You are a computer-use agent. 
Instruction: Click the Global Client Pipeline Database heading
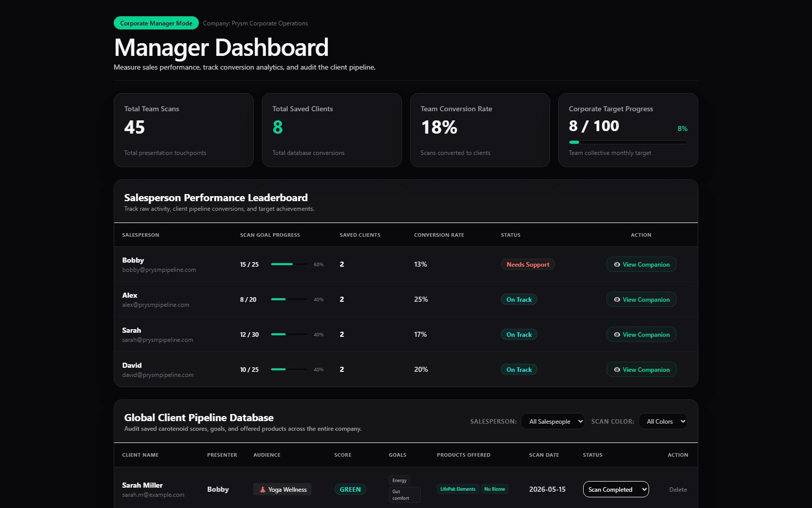[199, 418]
